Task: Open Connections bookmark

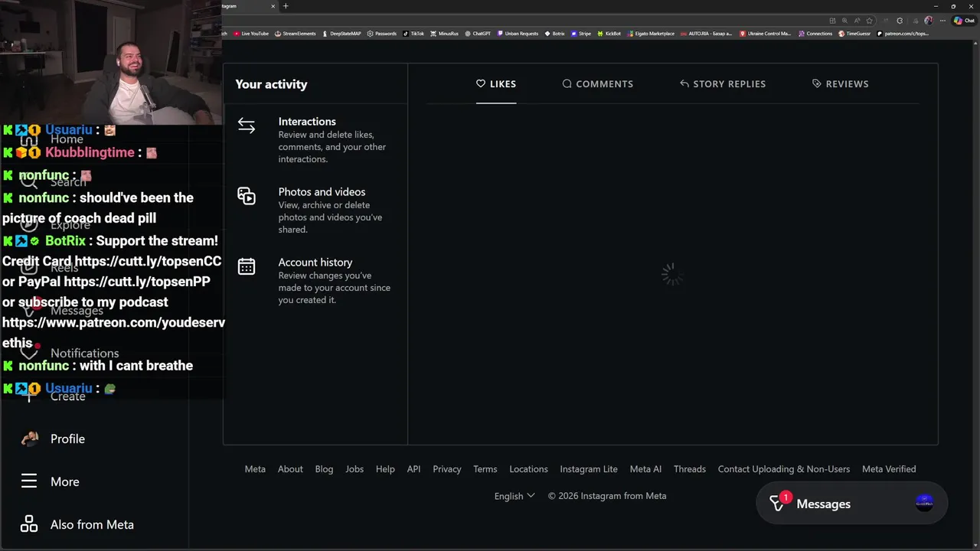Action: tap(815, 34)
